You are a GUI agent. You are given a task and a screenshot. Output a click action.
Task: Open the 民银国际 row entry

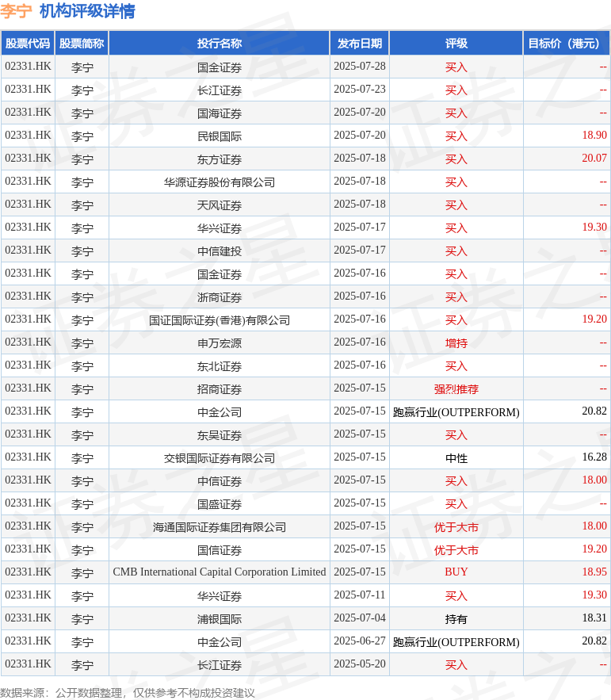point(219,136)
